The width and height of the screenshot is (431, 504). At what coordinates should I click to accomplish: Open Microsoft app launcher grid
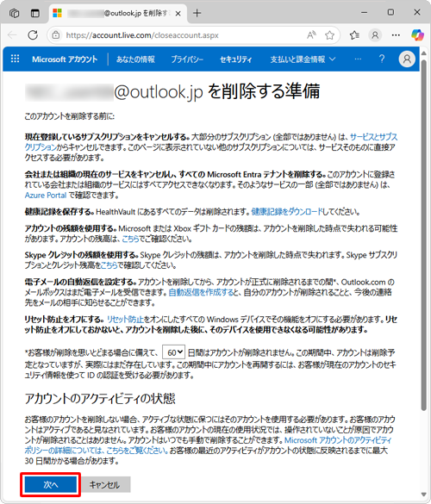coord(16,59)
